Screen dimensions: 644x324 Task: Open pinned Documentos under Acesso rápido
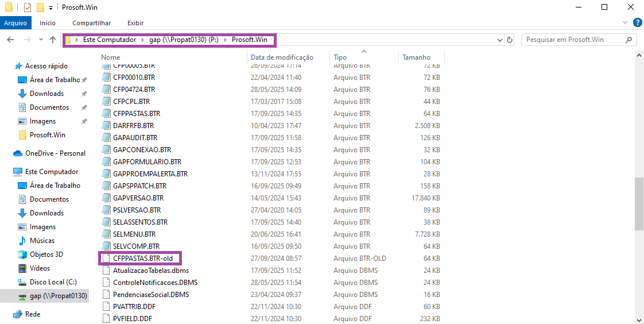pyautogui.click(x=49, y=107)
